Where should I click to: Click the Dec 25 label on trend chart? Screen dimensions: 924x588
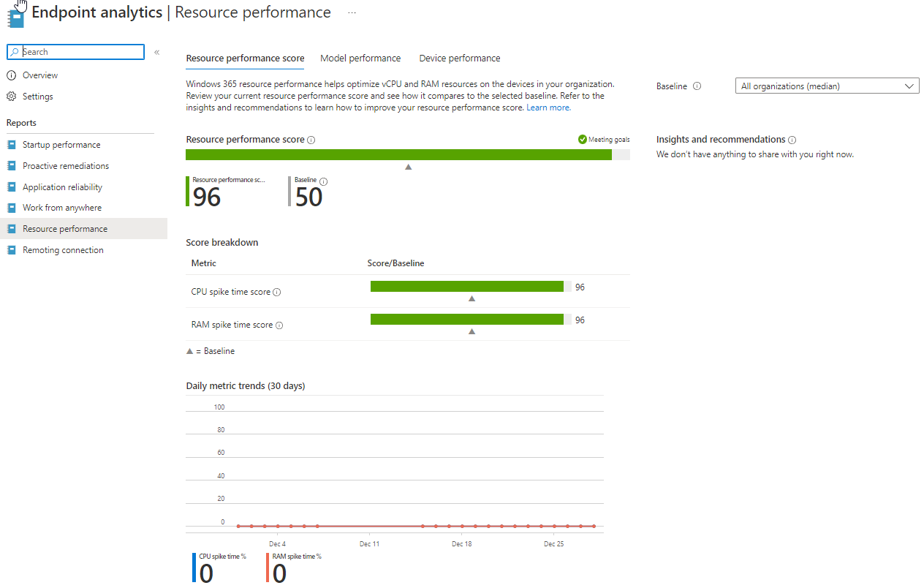[x=554, y=544]
